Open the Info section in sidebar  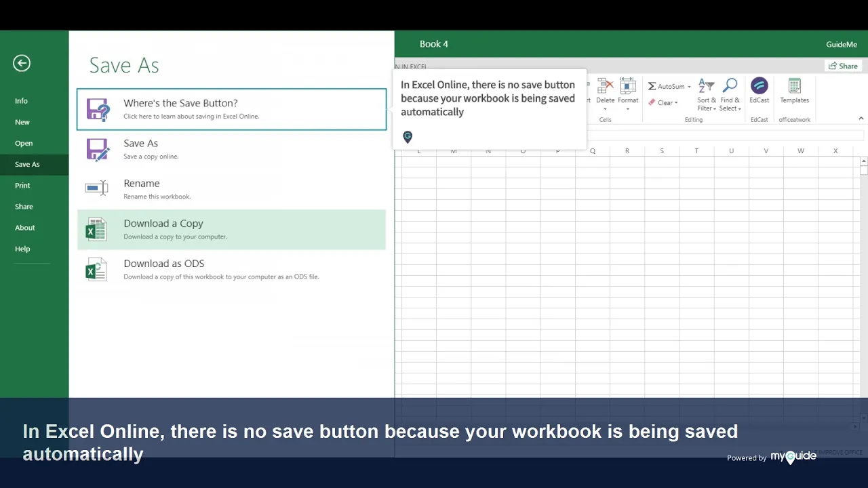coord(21,101)
